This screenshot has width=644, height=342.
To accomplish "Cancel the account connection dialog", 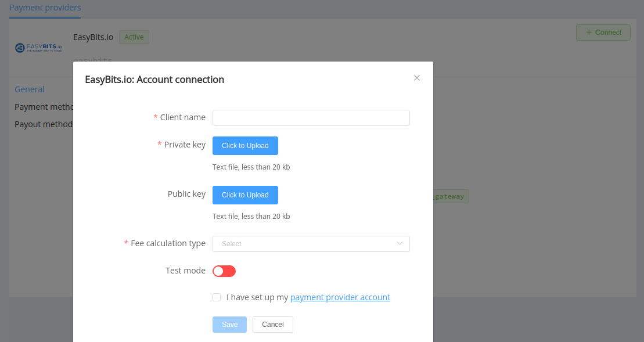I will point(273,325).
